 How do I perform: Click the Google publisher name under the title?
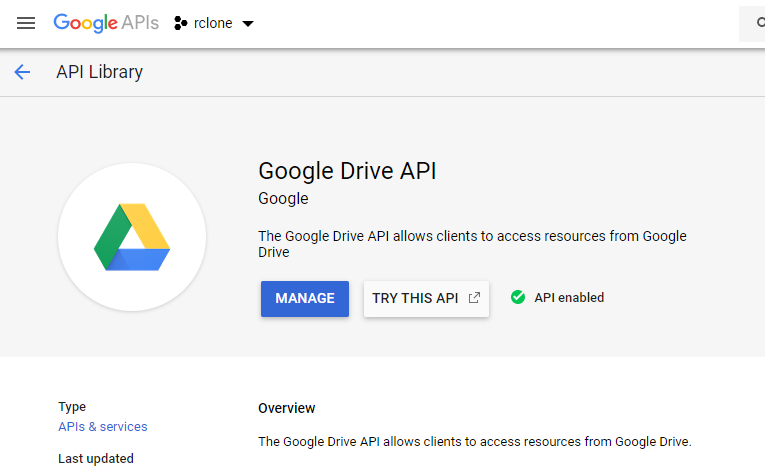(283, 199)
